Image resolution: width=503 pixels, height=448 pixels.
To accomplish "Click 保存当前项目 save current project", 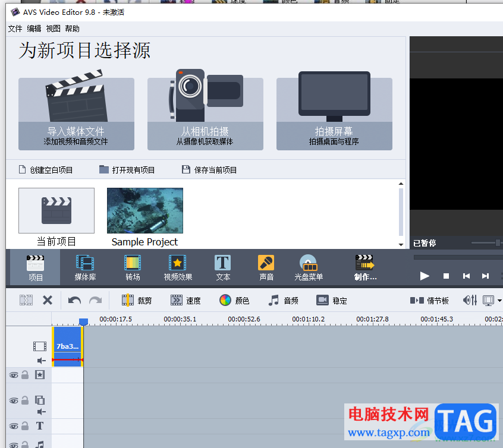I will (x=209, y=170).
